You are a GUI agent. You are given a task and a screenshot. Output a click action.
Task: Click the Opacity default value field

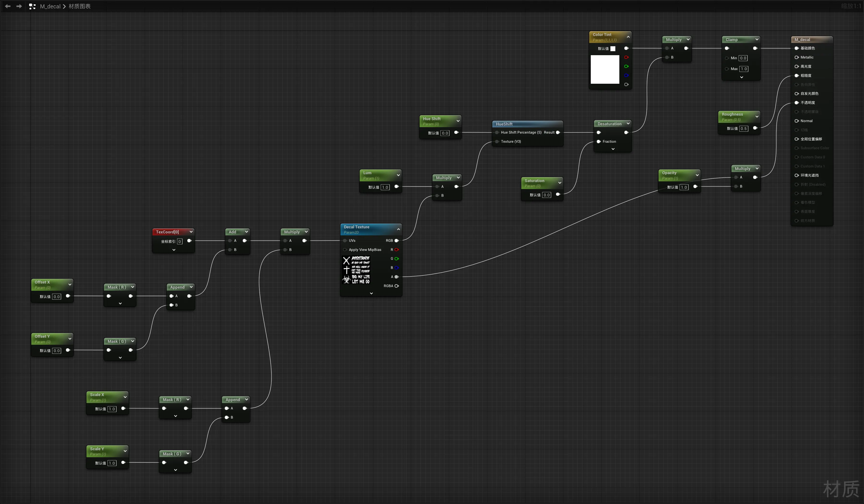click(684, 187)
